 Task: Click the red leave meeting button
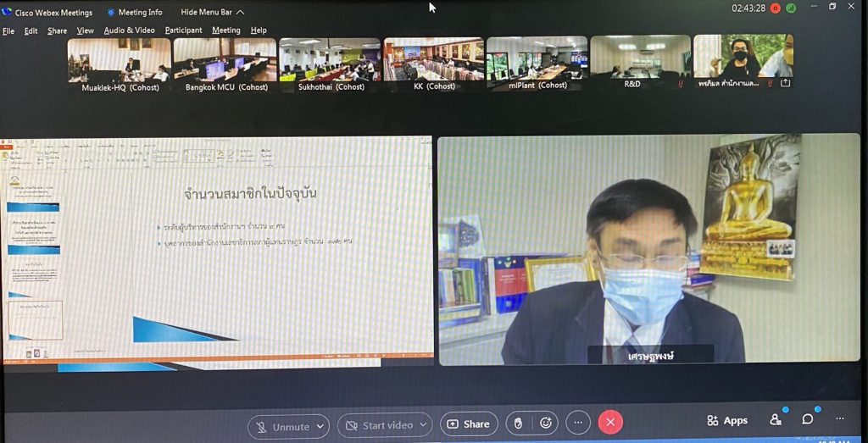(609, 424)
